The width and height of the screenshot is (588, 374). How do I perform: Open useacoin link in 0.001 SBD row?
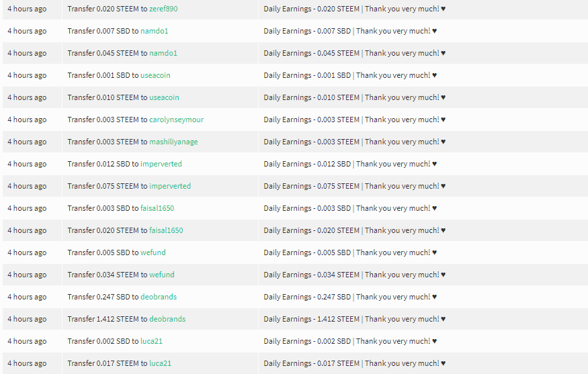click(155, 75)
